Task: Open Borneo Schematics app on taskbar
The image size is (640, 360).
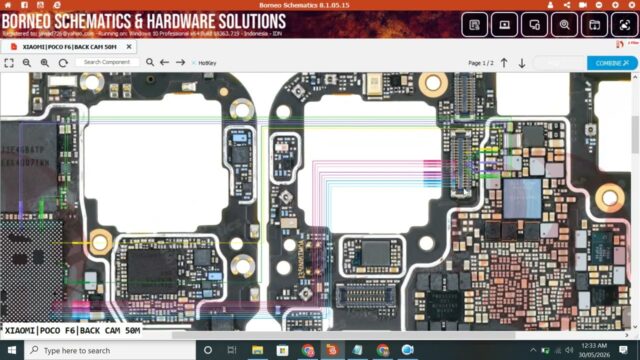Action: (x=332, y=350)
